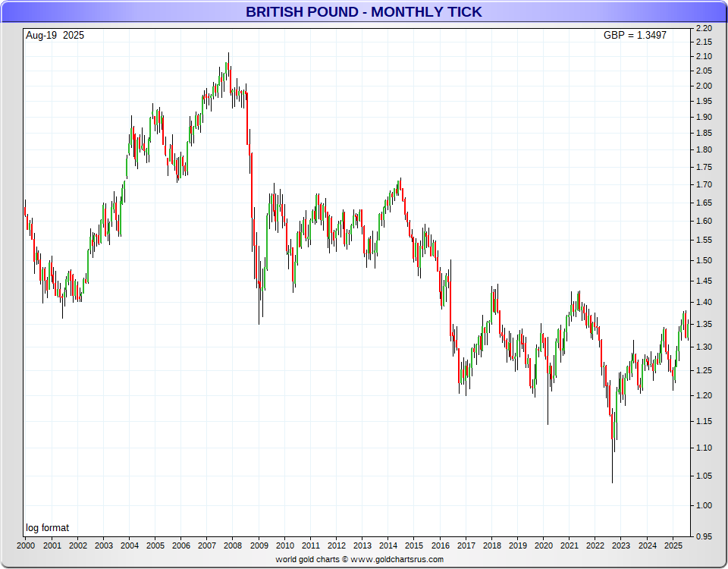Click the 1.70 price label on the y-axis
This screenshot has height=569, width=728.
(x=704, y=185)
